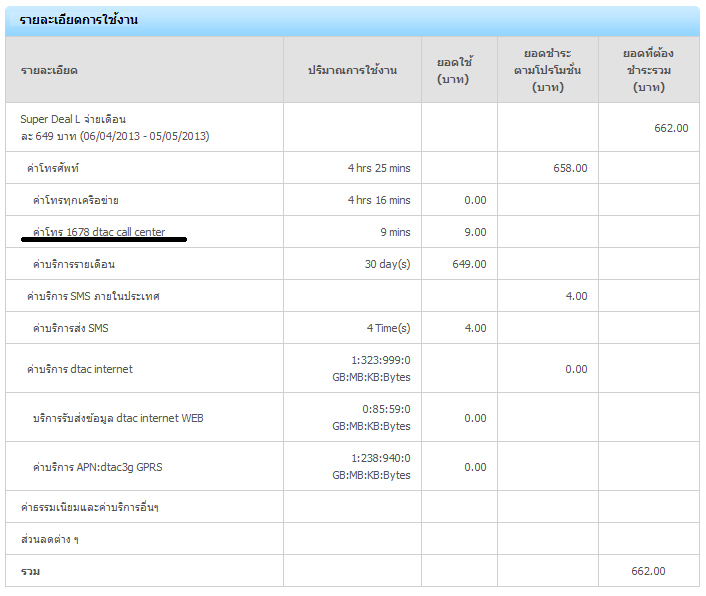Click the 9.00 charge amount
706x596 pixels.
(x=475, y=232)
